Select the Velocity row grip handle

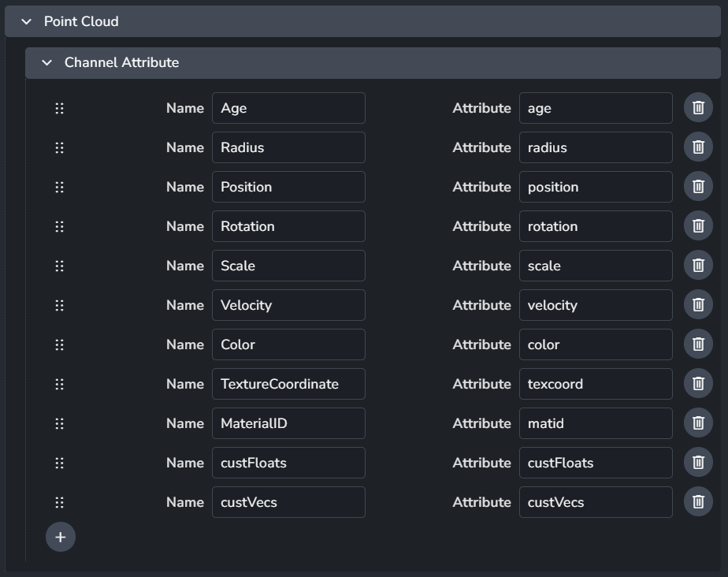59,305
